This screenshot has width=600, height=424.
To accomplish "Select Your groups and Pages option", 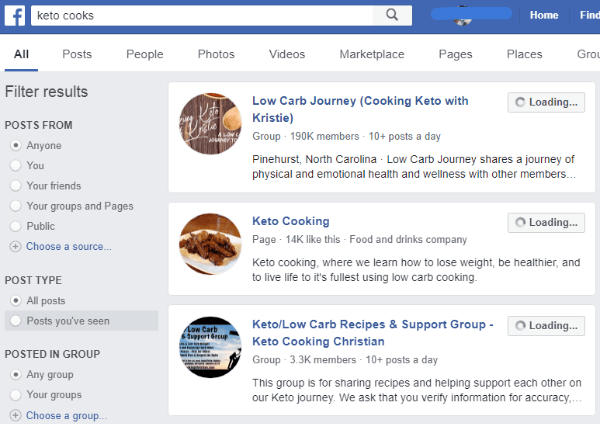I will (15, 206).
